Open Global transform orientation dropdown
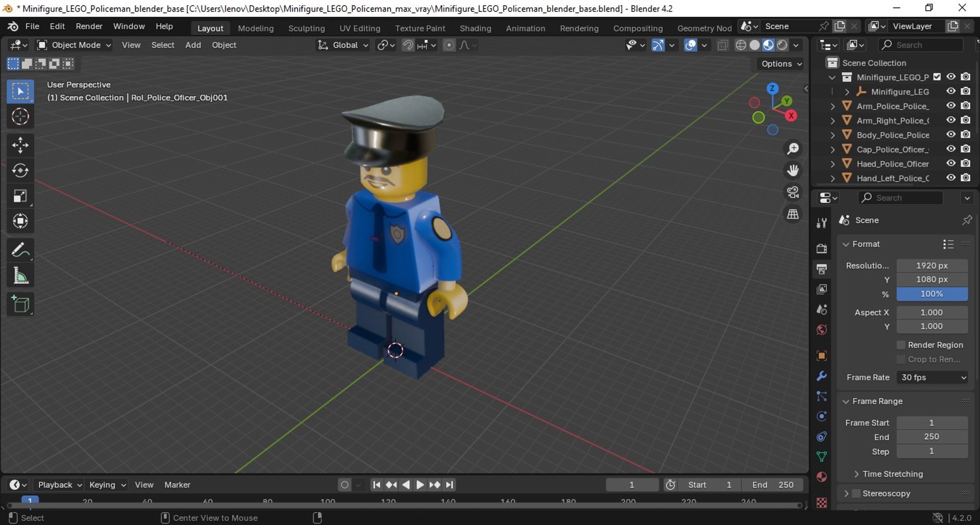 click(343, 45)
